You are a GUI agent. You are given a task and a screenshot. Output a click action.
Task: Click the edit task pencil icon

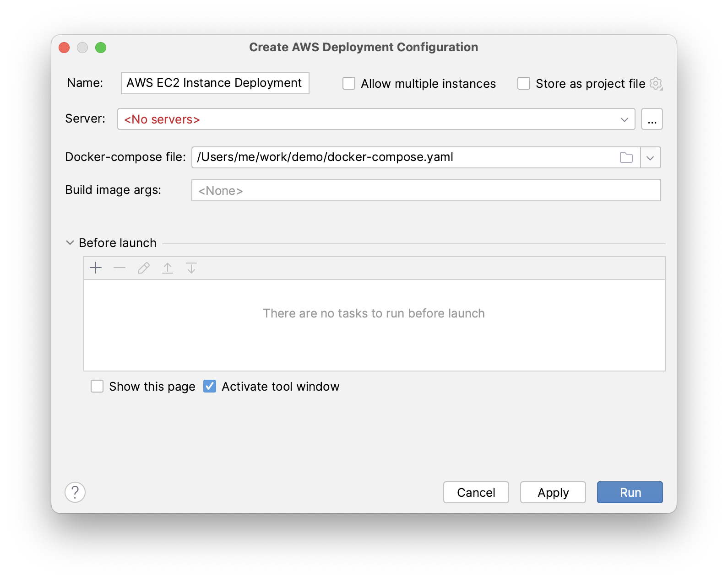tap(144, 268)
